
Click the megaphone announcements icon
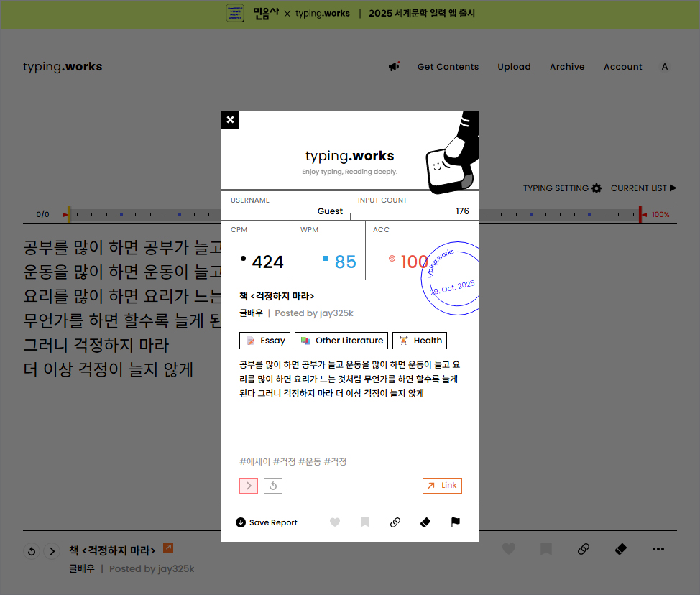[x=394, y=67]
